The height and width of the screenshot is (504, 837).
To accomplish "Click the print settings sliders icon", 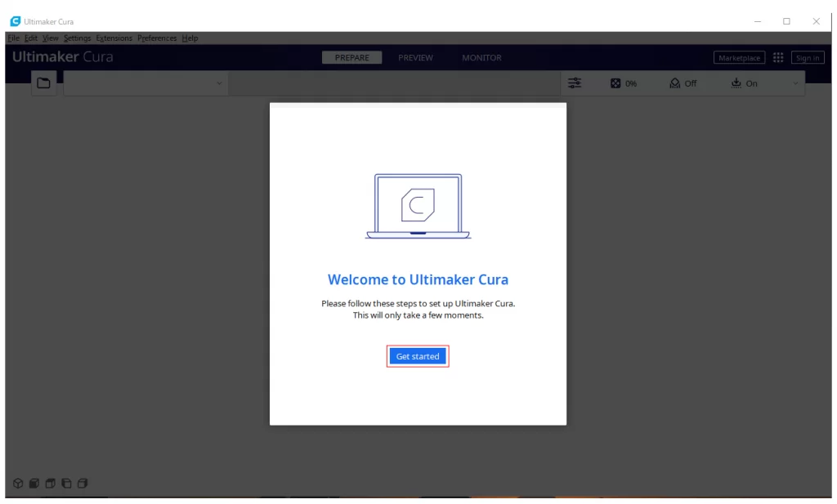I will coord(575,83).
